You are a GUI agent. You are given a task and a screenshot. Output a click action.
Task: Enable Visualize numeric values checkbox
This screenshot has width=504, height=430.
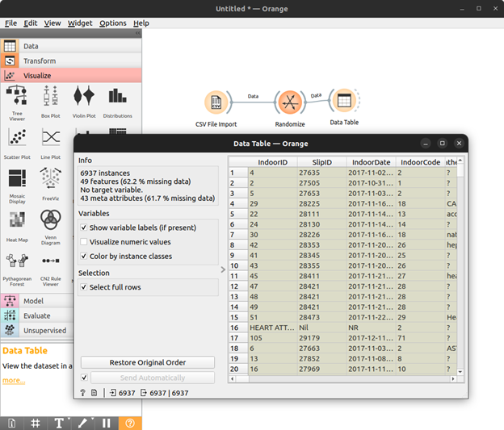(83, 241)
